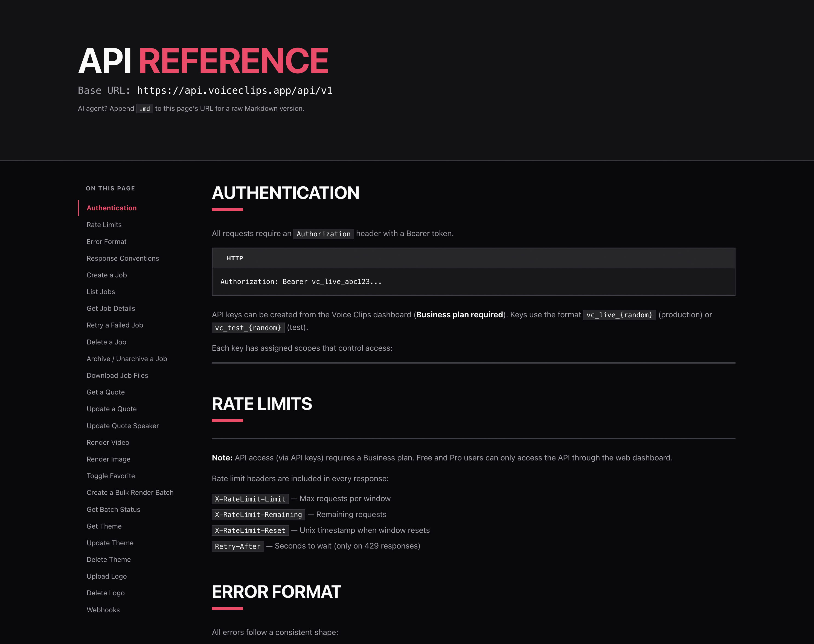This screenshot has height=644, width=814.
Task: Go to Download Job Files section
Action: pos(117,376)
